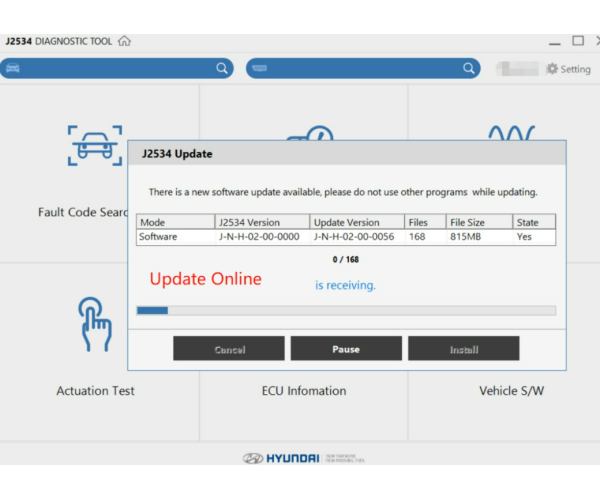The width and height of the screenshot is (600, 500).
Task: Open the Actuation Test finger icon
Action: point(95,324)
